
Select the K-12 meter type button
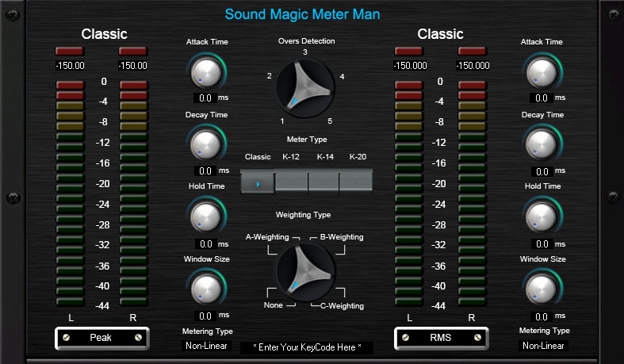[x=291, y=182]
